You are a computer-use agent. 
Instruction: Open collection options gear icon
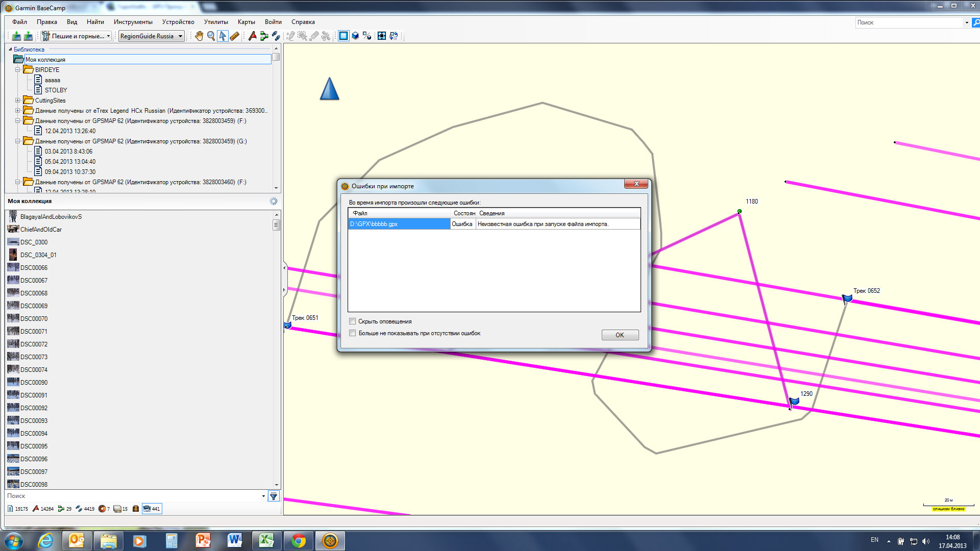(274, 201)
